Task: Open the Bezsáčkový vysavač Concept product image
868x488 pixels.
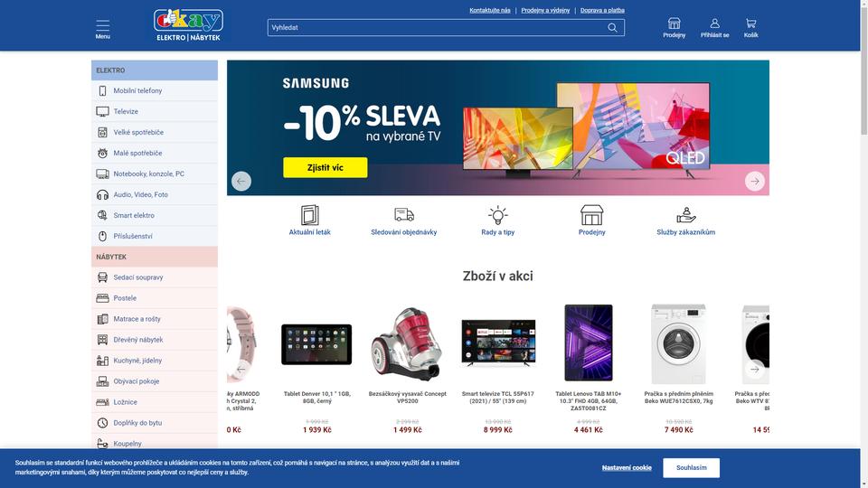Action: pyautogui.click(x=408, y=344)
